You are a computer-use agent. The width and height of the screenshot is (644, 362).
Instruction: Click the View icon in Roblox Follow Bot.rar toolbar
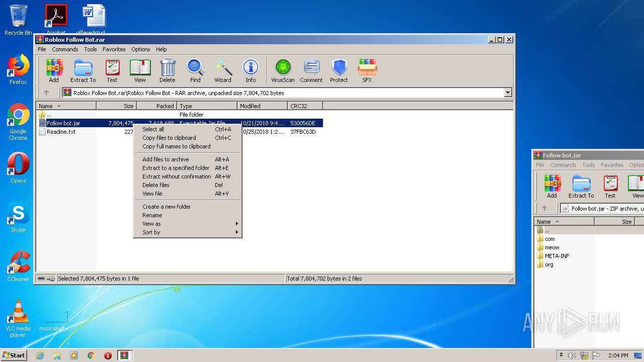[140, 71]
